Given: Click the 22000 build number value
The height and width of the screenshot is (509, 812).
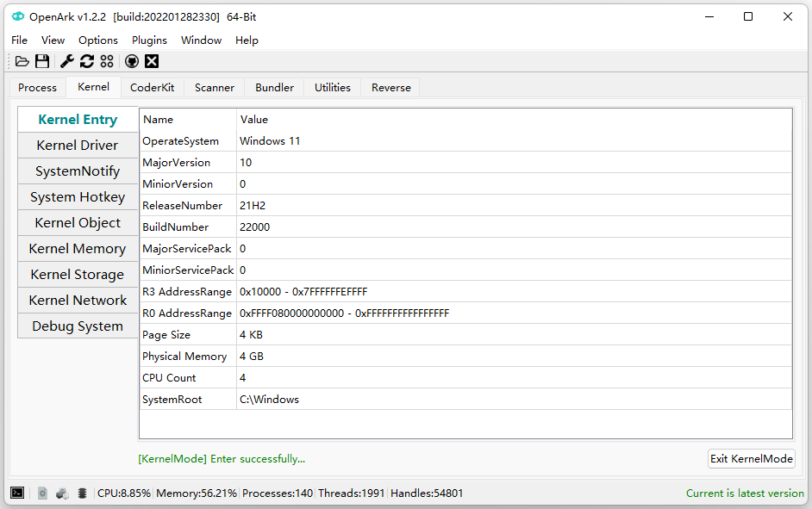Looking at the screenshot, I should [254, 227].
